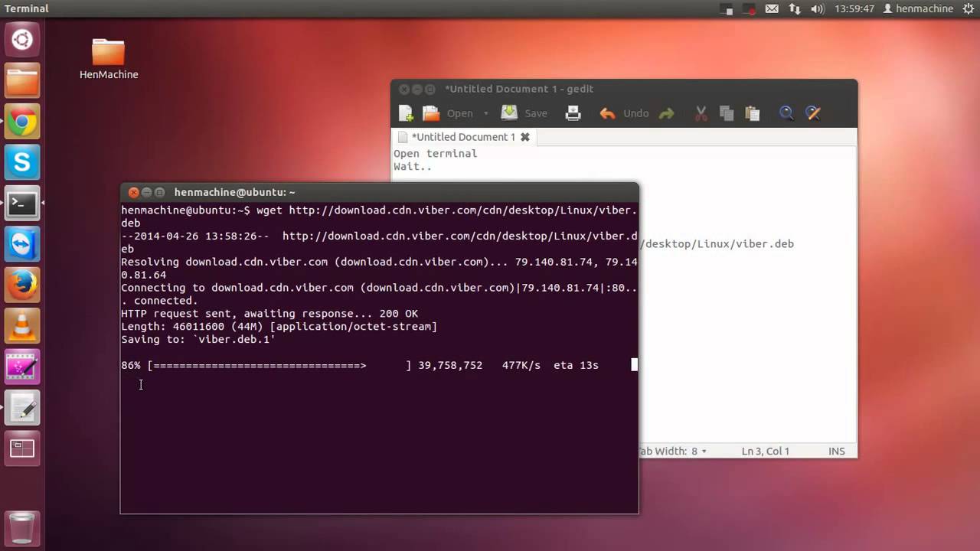Expand the recent files arrow beside Open
The height and width of the screenshot is (551, 980).
click(x=485, y=113)
